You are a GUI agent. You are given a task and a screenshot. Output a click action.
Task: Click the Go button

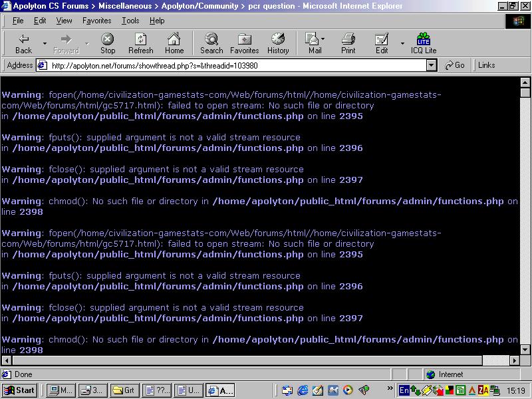(454, 65)
